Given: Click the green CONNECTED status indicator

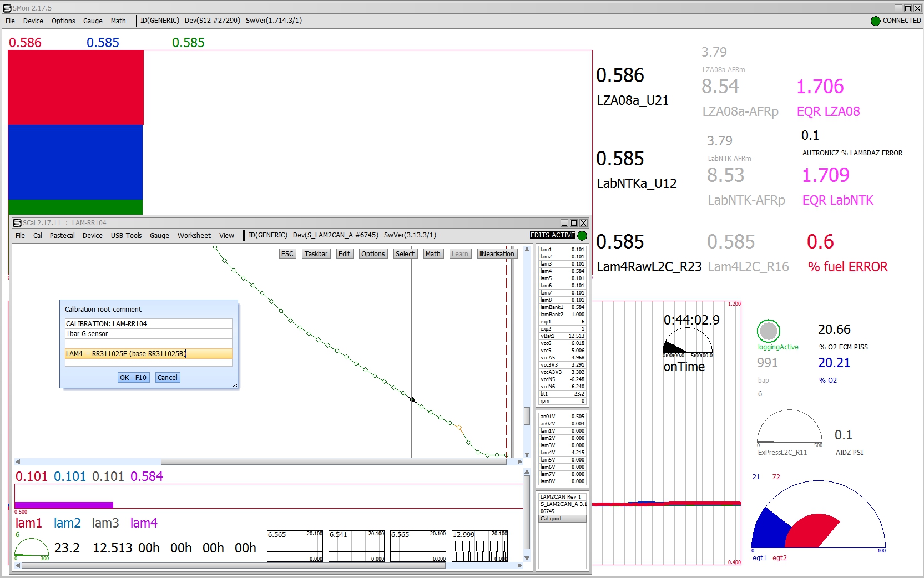Looking at the screenshot, I should point(876,21).
